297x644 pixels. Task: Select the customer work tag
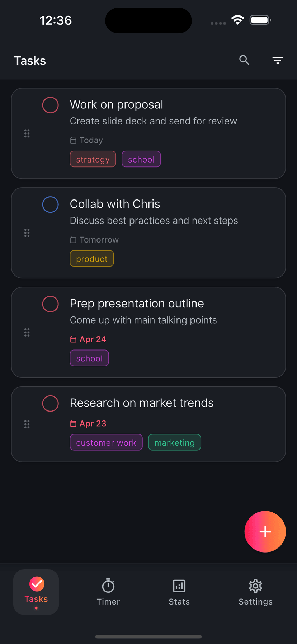tap(106, 442)
